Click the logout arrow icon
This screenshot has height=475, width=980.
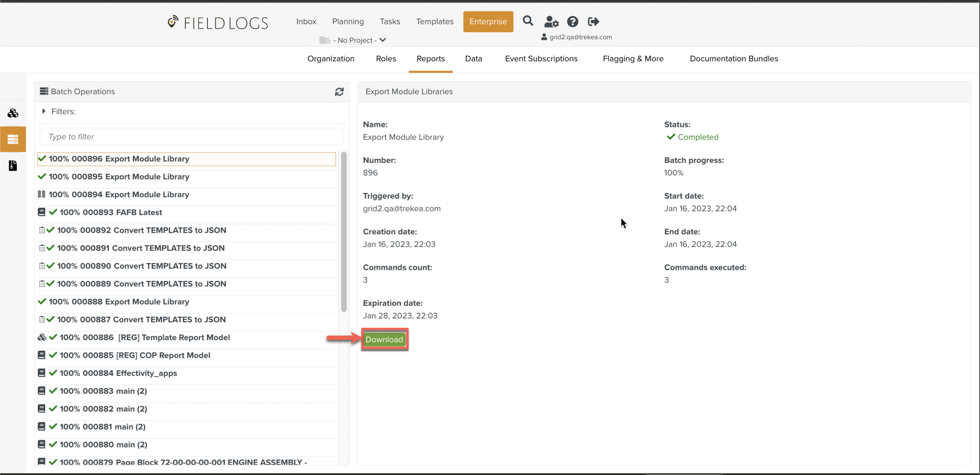(x=593, y=22)
